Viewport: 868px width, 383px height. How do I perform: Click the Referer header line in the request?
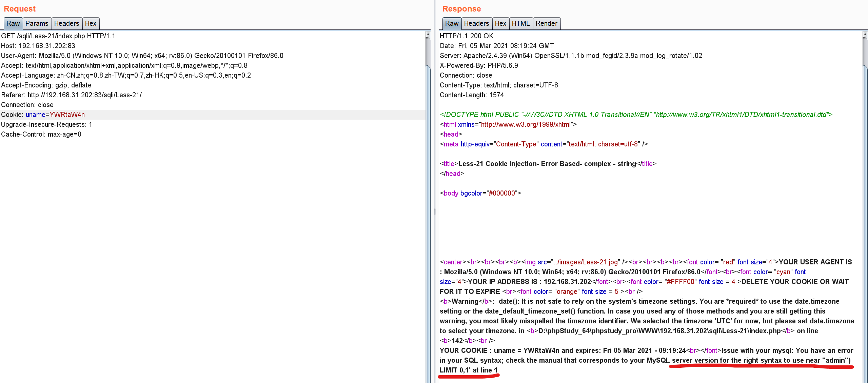[x=71, y=95]
